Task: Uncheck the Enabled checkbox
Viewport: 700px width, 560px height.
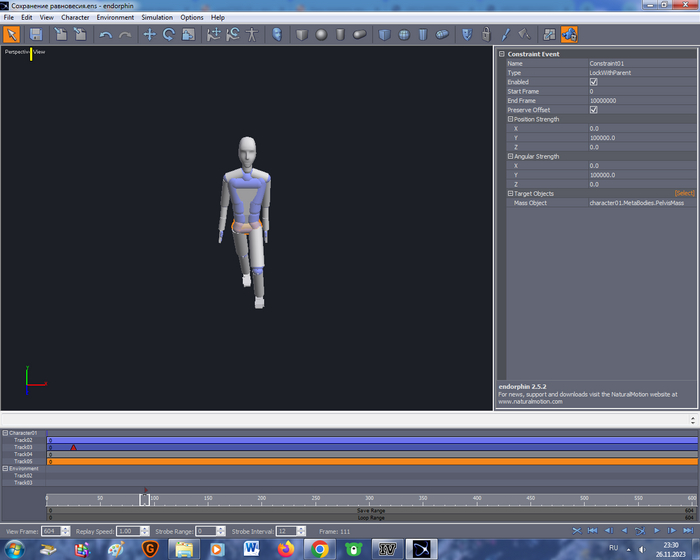Action: (x=593, y=82)
